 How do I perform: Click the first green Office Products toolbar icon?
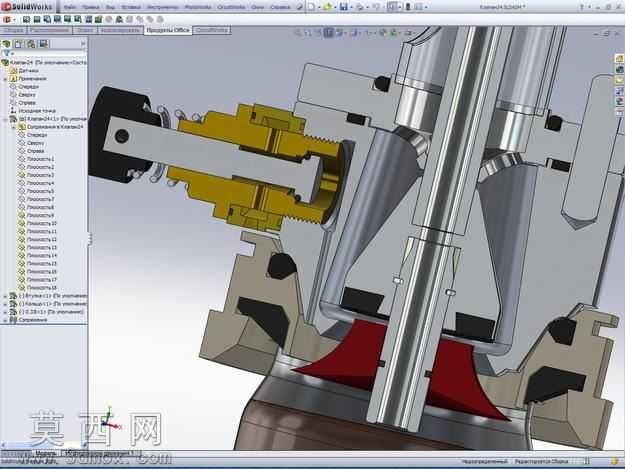click(x=26, y=19)
